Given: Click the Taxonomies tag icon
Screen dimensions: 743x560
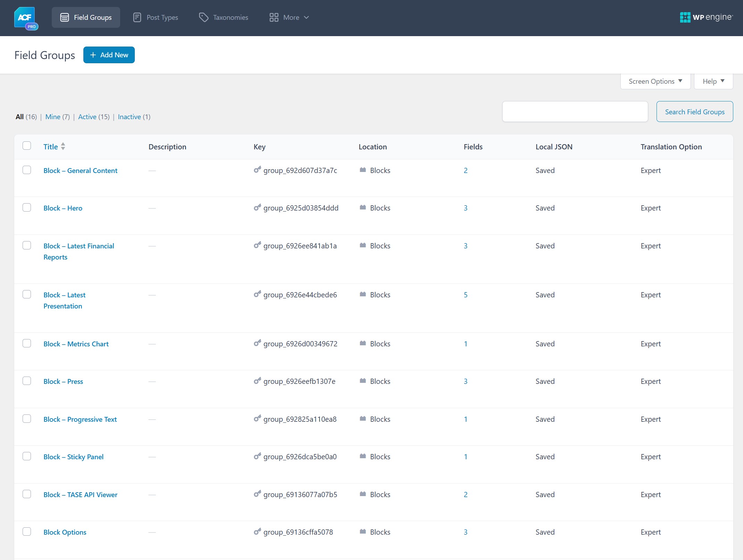Looking at the screenshot, I should click(x=204, y=17).
